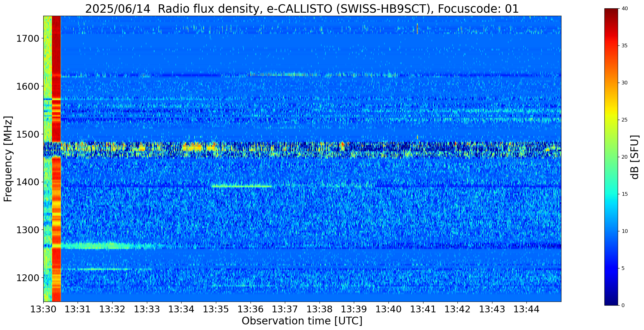This screenshot has height=330, width=644.
Task: Select the 13:44 time tick label
Action: tap(527, 309)
